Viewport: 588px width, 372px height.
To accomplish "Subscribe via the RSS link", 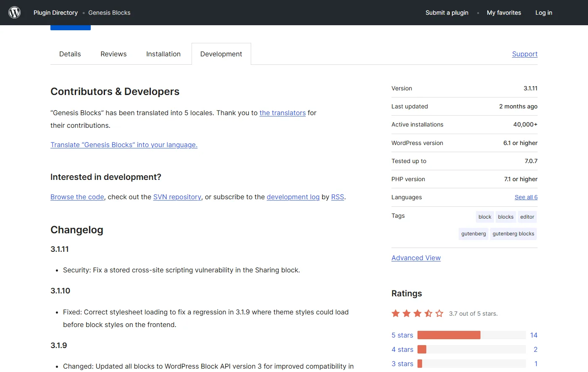I will coord(338,197).
